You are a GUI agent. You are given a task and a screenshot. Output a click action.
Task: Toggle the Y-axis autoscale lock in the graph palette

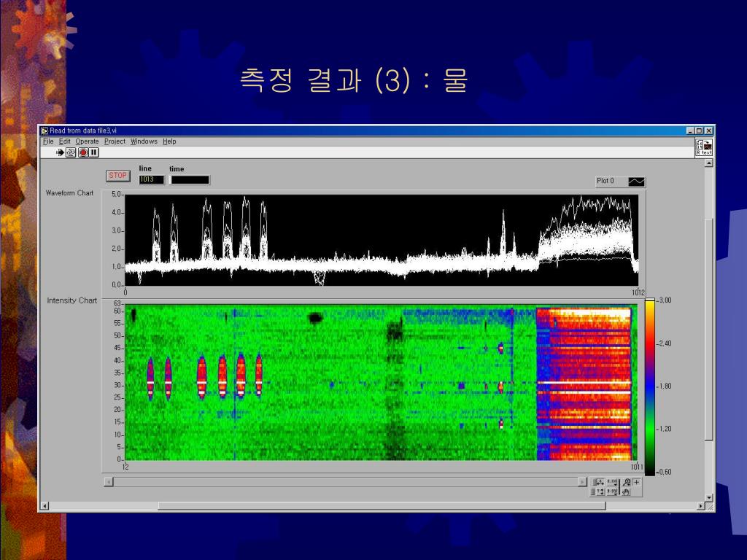593,491
